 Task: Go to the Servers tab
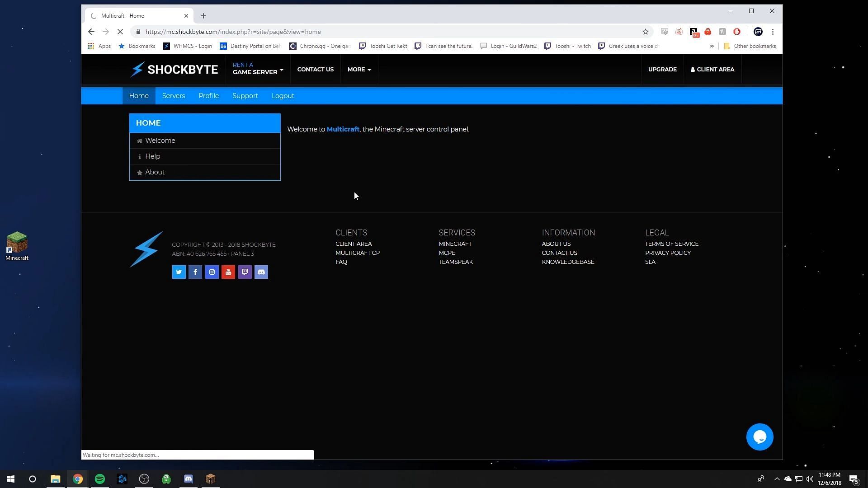pyautogui.click(x=174, y=96)
